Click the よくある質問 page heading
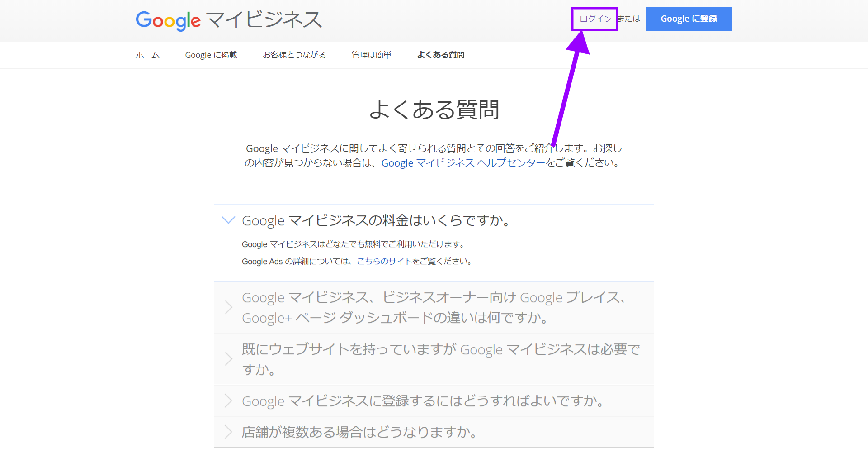Viewport: 868px width, 453px height. [x=434, y=110]
